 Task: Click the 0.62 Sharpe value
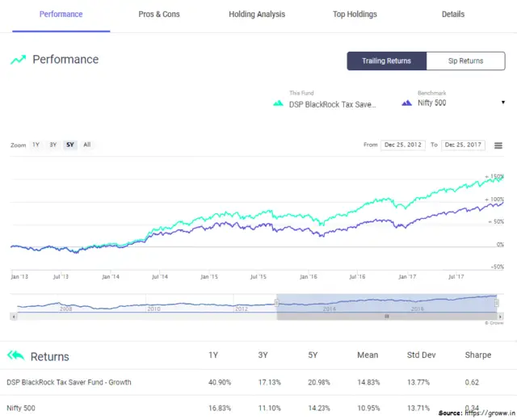[x=472, y=382]
